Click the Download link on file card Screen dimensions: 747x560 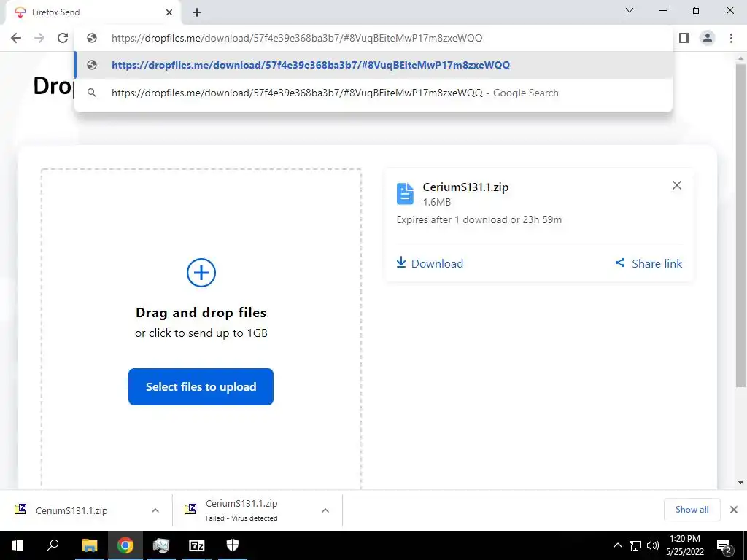430,263
